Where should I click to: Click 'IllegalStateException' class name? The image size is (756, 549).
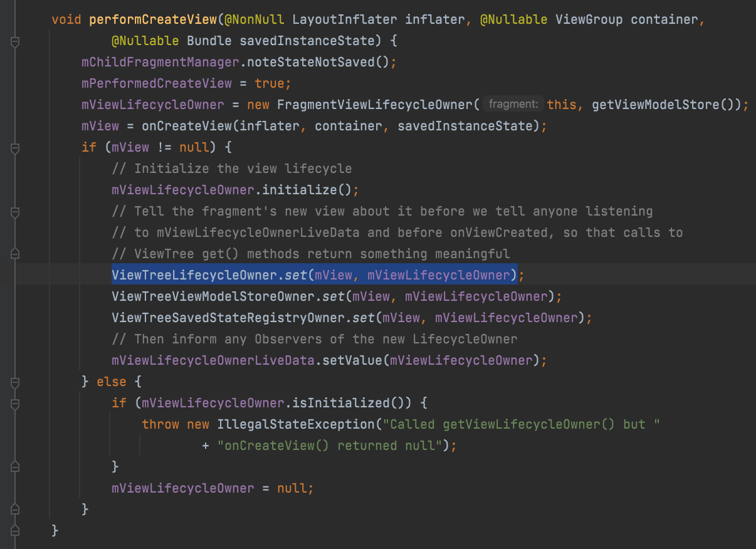(295, 424)
